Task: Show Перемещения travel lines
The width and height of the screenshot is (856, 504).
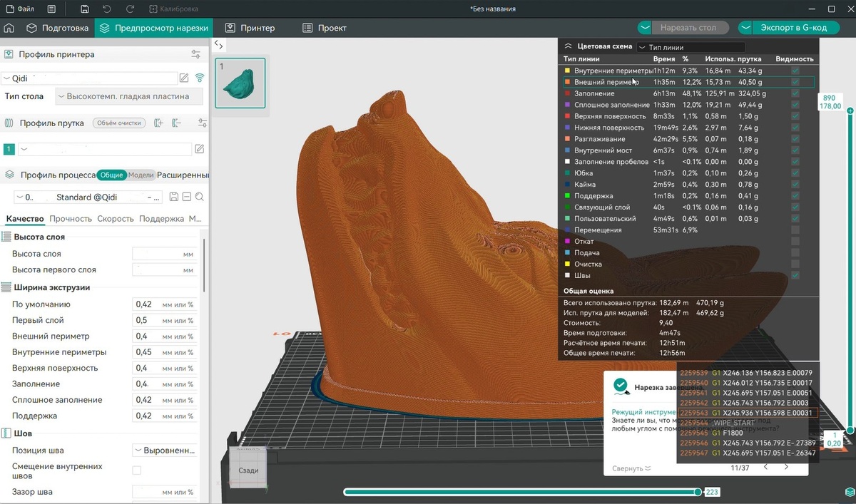Action: pyautogui.click(x=795, y=230)
